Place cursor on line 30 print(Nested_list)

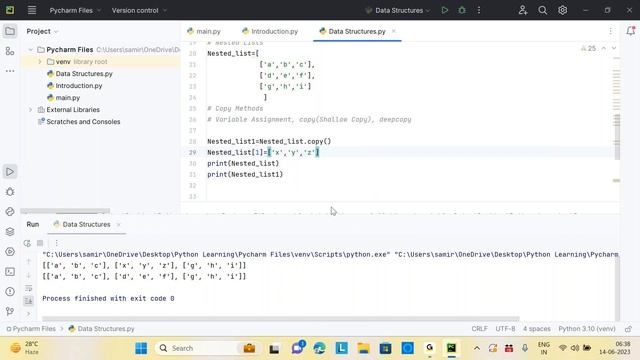(243, 163)
